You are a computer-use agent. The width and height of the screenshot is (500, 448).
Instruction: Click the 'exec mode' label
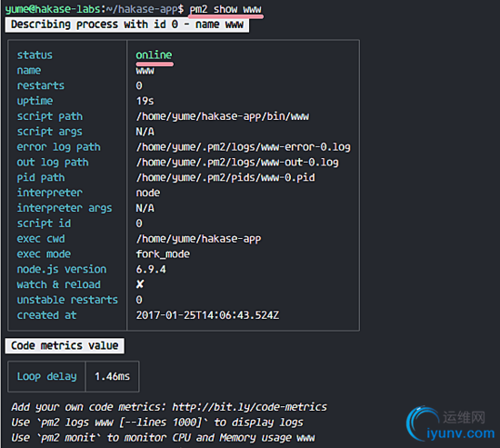pos(44,254)
